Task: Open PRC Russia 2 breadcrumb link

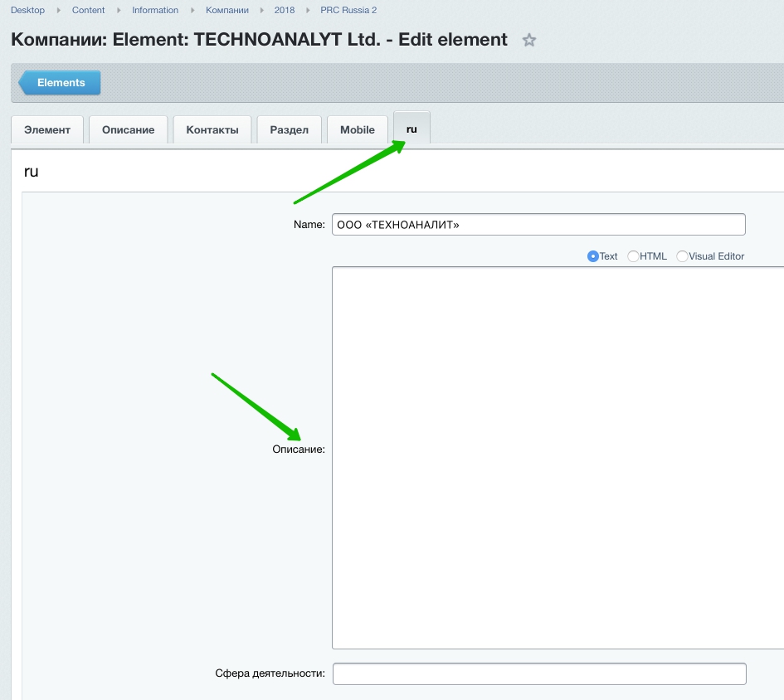Action: click(x=348, y=10)
